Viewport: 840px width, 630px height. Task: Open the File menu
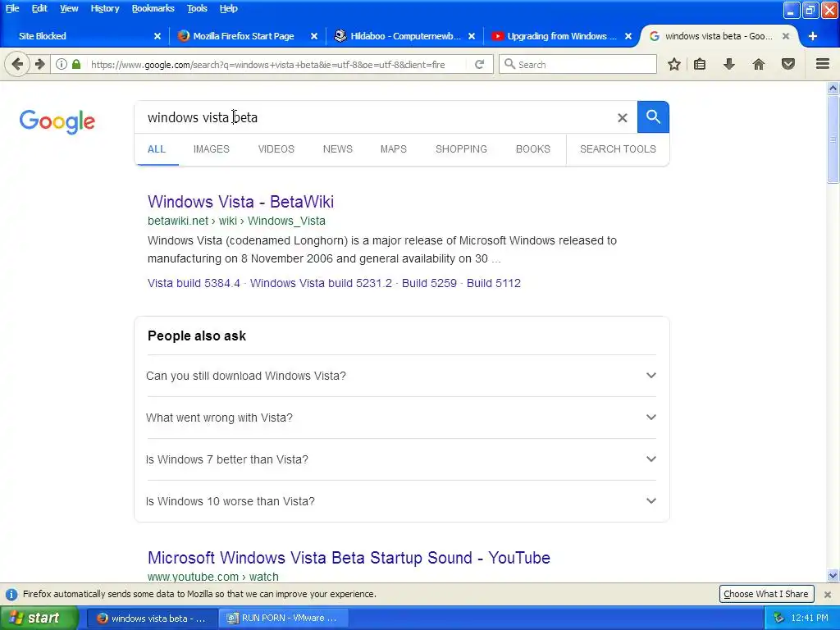click(12, 8)
